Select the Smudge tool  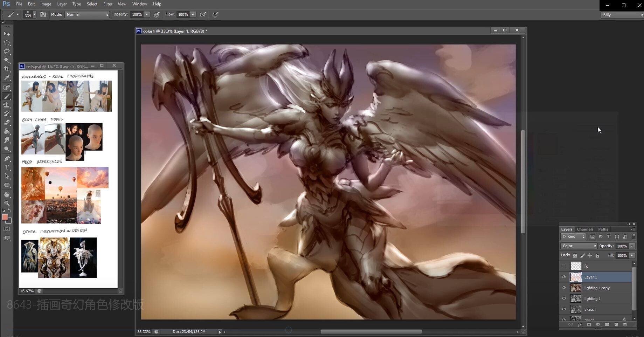tap(7, 140)
